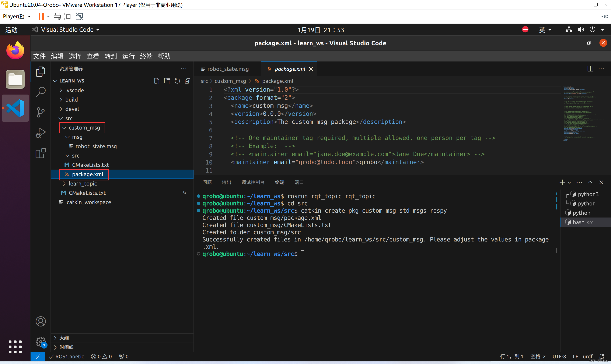The height and width of the screenshot is (364, 611).
Task: Expand the build folder
Action: coord(72,100)
